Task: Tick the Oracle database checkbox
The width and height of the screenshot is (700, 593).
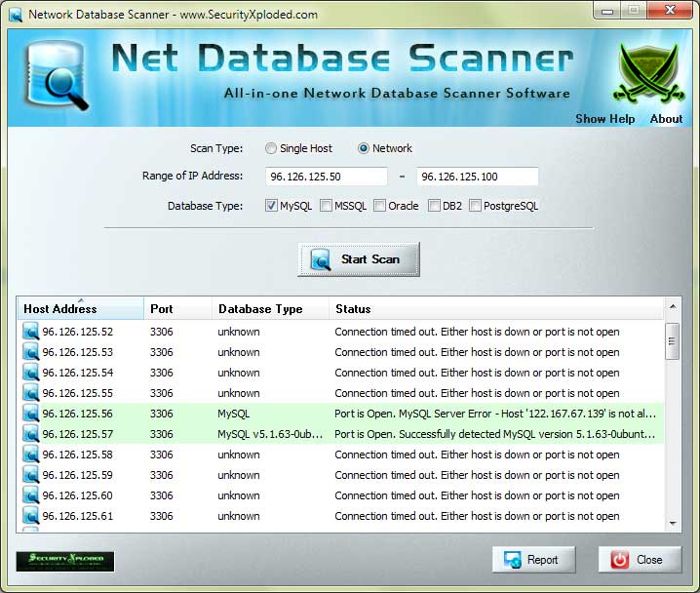Action: point(380,206)
